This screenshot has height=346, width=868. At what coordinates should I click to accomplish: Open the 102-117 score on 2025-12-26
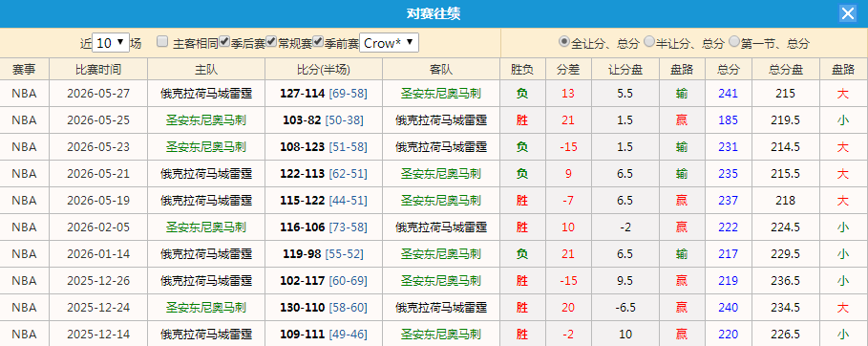tap(303, 281)
